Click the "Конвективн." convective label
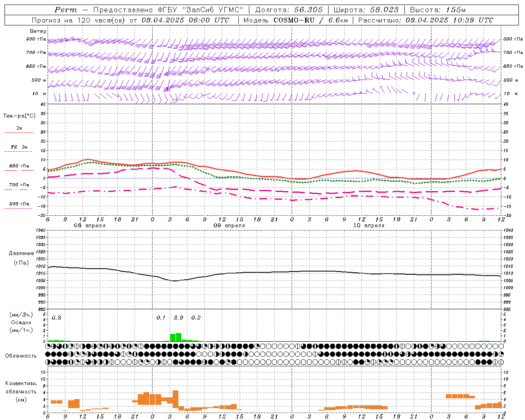 (x=21, y=383)
